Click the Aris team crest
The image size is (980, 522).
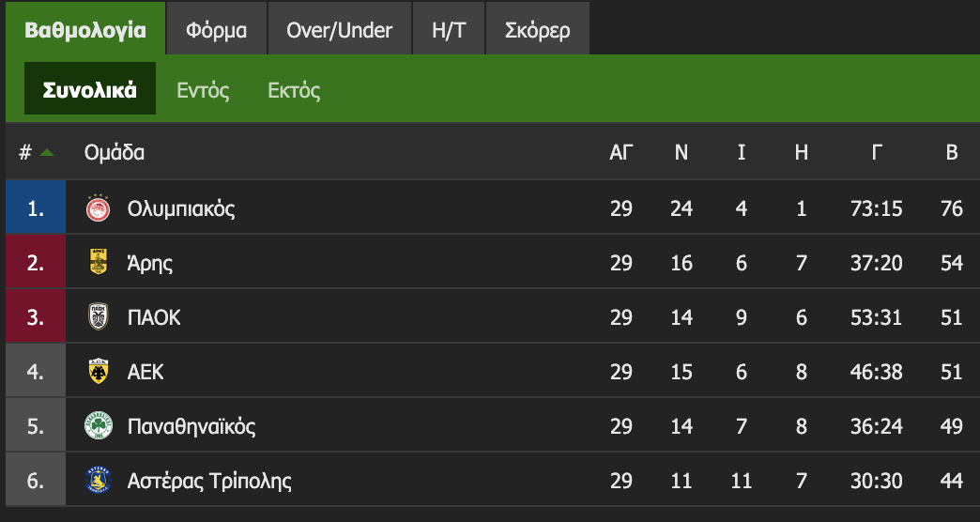[98, 263]
